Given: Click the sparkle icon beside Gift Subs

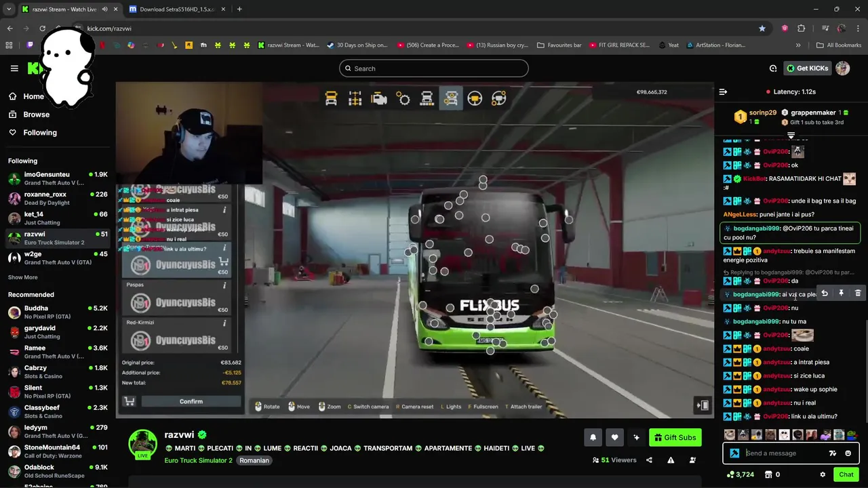Looking at the screenshot, I should 636,438.
